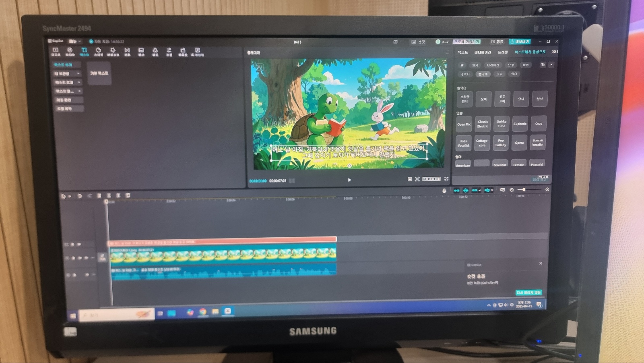Zoom out the timeline
The image size is (644, 363).
[512, 190]
